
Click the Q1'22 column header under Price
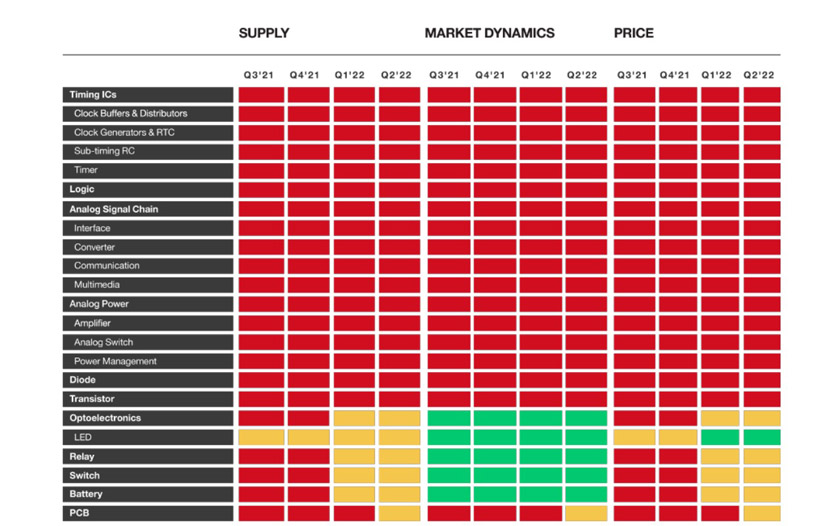click(x=720, y=75)
